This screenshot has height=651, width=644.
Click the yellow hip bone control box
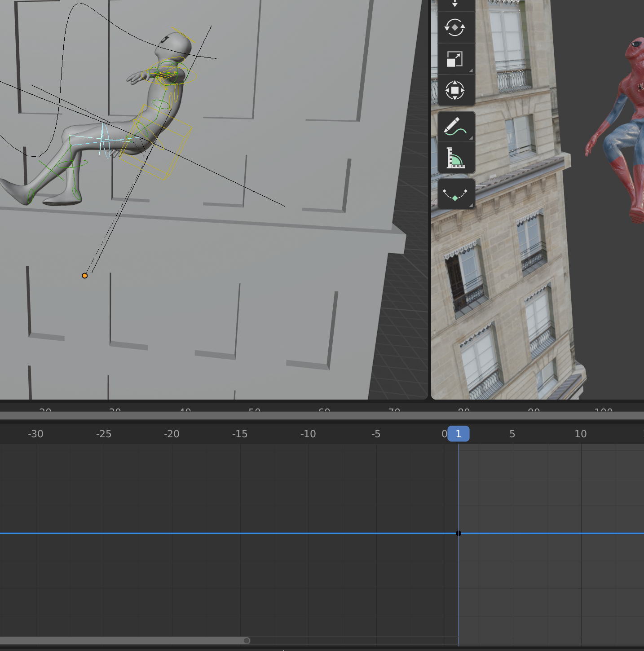(157, 143)
